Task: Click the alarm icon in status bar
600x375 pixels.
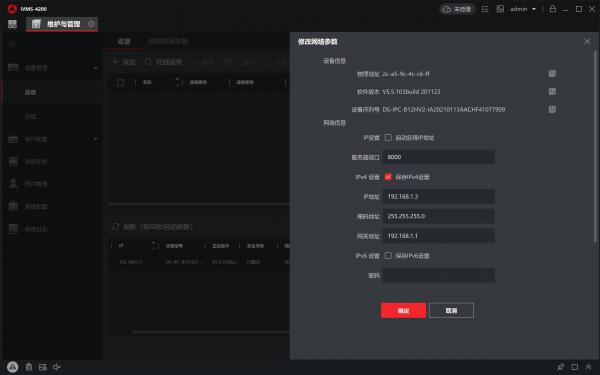Action: 12,367
